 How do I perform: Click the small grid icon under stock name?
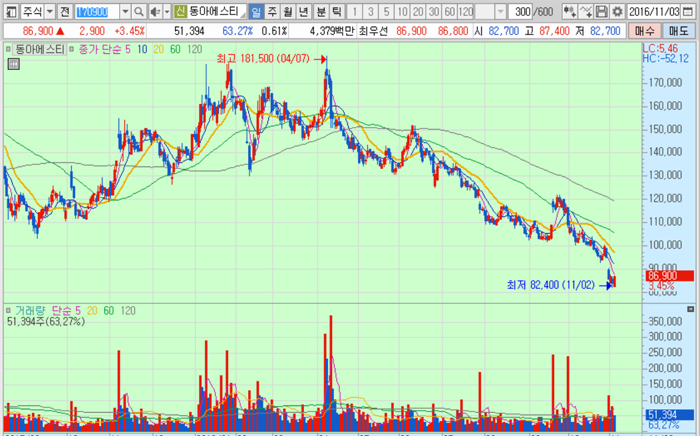[13, 64]
